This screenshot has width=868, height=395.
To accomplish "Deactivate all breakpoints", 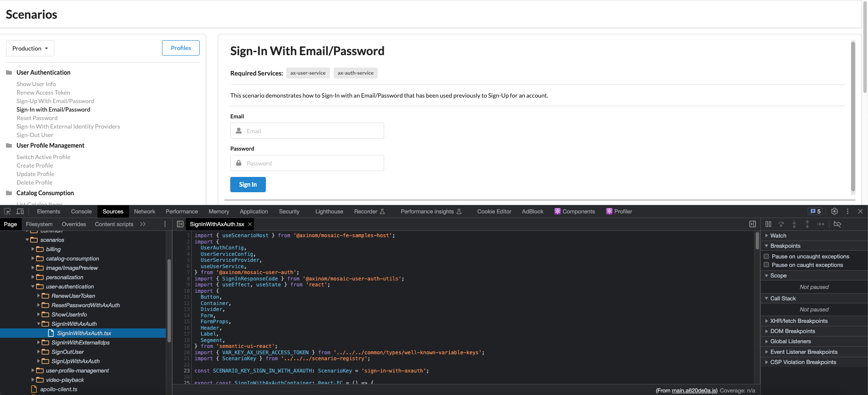I will [837, 224].
